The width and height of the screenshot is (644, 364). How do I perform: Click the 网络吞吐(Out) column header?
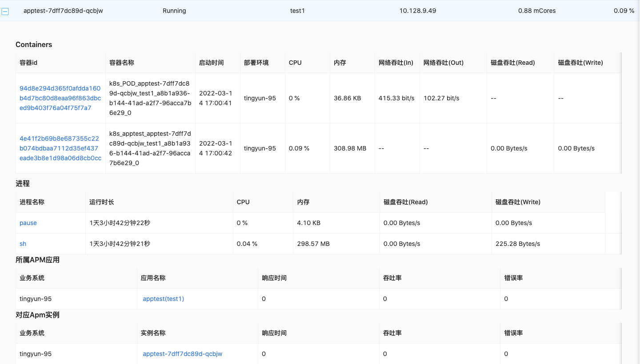coord(444,63)
